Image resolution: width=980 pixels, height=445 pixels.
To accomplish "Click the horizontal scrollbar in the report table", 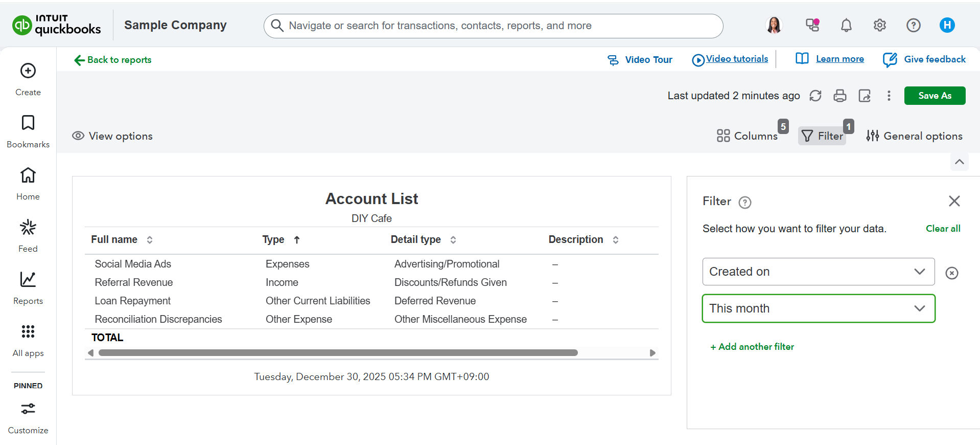I will 338,353.
